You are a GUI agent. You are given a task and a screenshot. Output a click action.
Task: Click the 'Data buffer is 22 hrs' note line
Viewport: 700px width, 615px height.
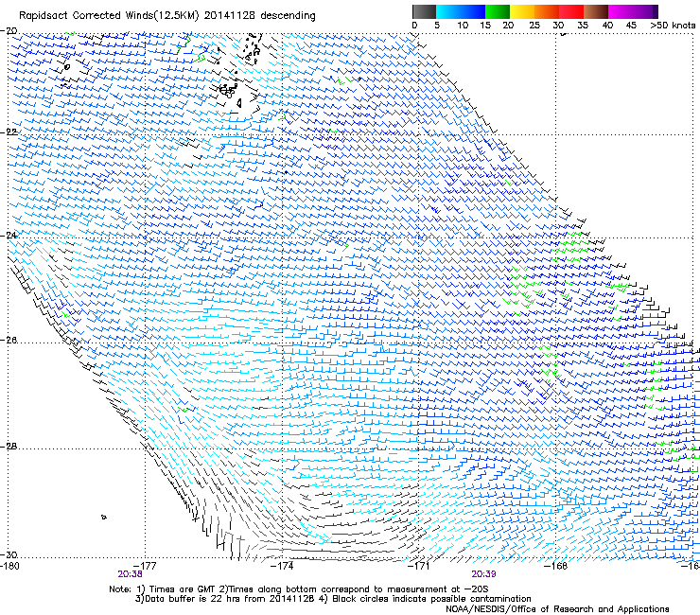[x=333, y=599]
